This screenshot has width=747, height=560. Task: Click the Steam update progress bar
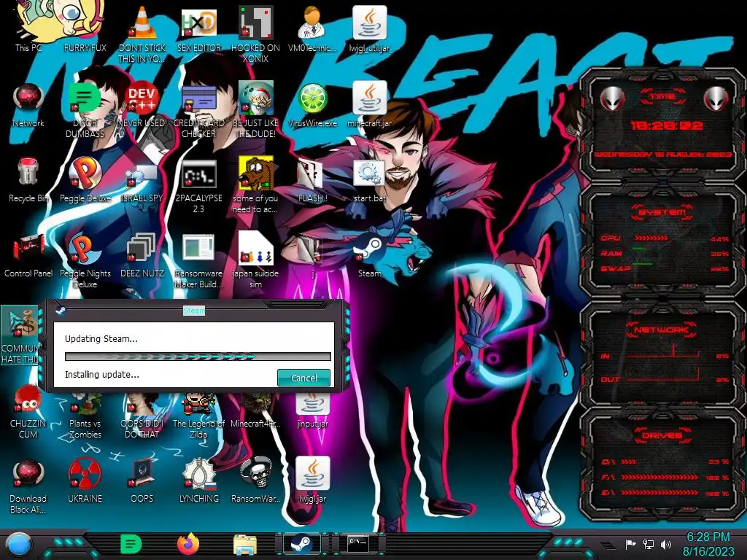pyautogui.click(x=198, y=357)
